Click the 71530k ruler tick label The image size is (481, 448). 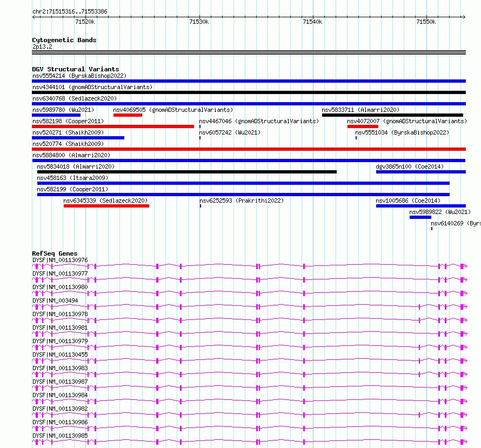coord(199,22)
